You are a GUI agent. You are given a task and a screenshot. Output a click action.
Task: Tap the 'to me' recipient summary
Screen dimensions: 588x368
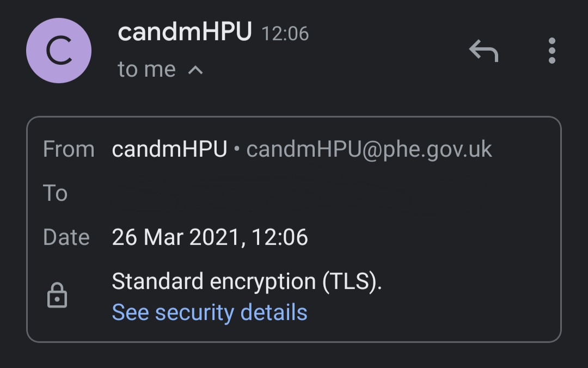147,70
